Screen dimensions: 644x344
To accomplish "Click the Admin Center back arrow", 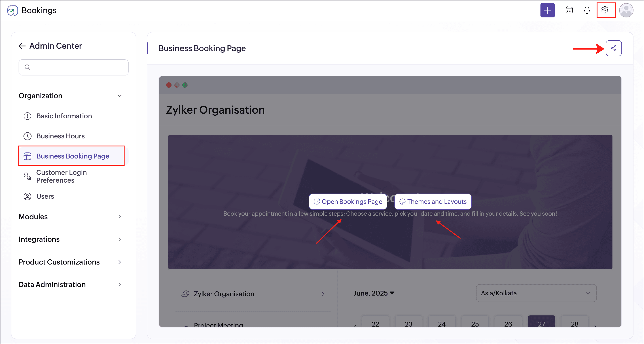I will [22, 46].
